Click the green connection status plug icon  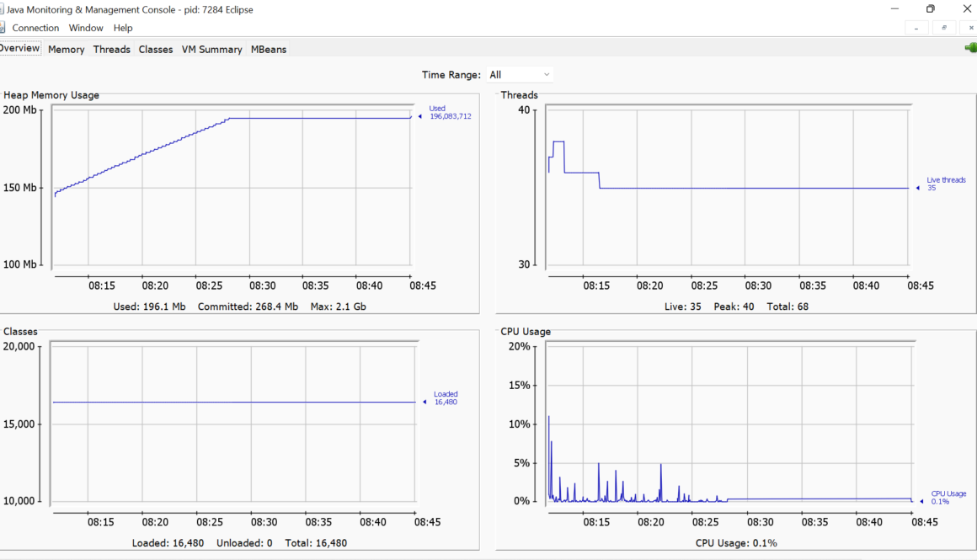coord(970,48)
